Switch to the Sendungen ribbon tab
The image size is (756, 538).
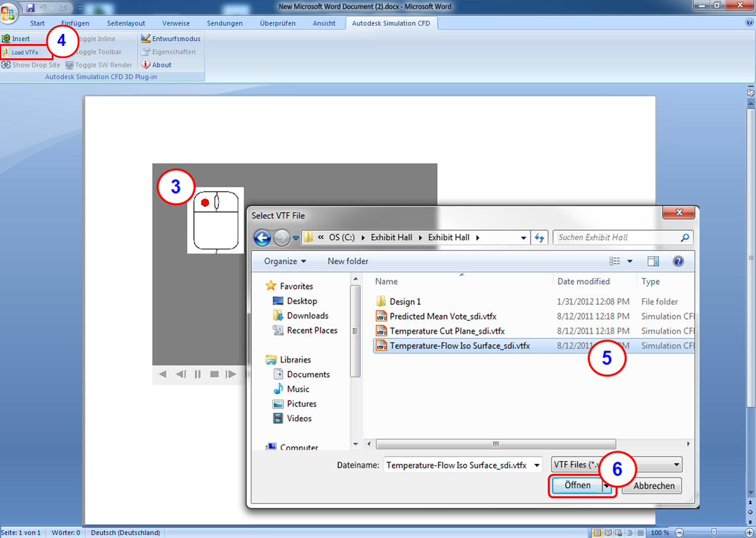225,23
